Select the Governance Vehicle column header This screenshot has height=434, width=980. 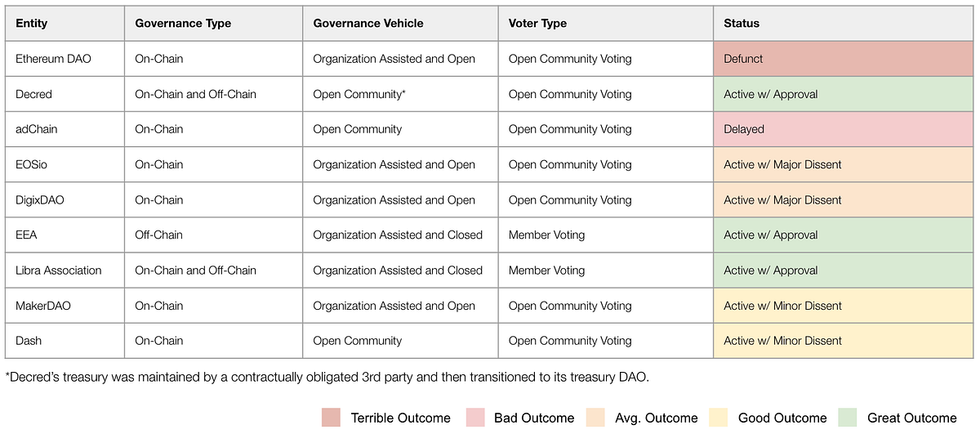click(400, 24)
